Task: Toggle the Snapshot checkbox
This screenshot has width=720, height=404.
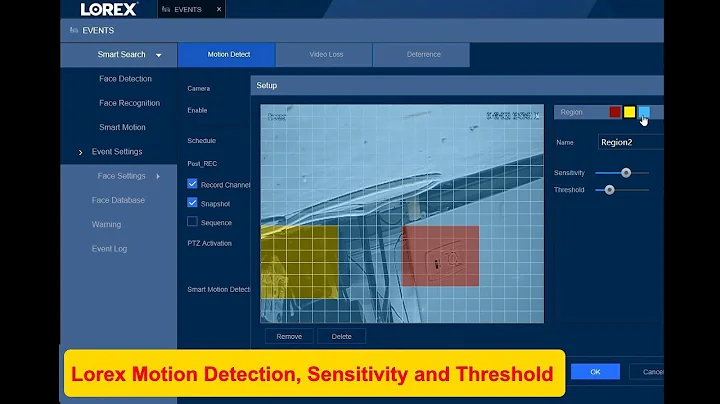Action: click(192, 202)
